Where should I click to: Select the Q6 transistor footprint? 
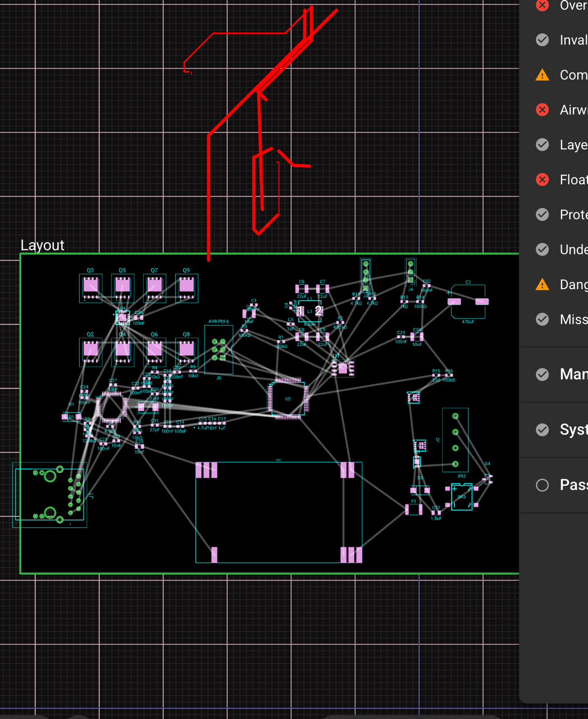pos(154,352)
